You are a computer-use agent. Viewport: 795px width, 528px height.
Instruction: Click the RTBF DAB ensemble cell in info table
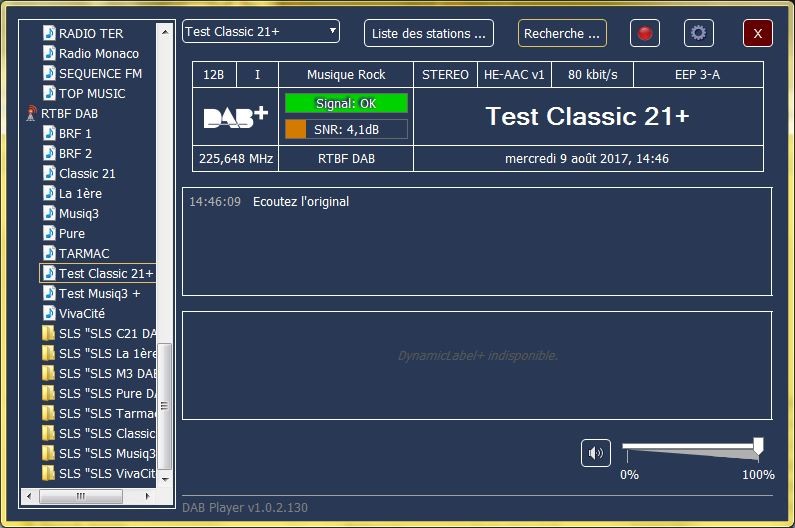click(346, 159)
